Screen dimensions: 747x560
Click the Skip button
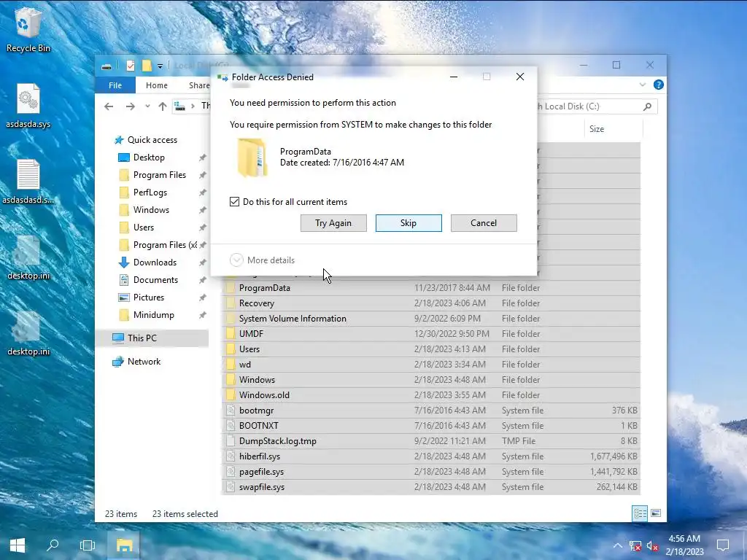[409, 223]
